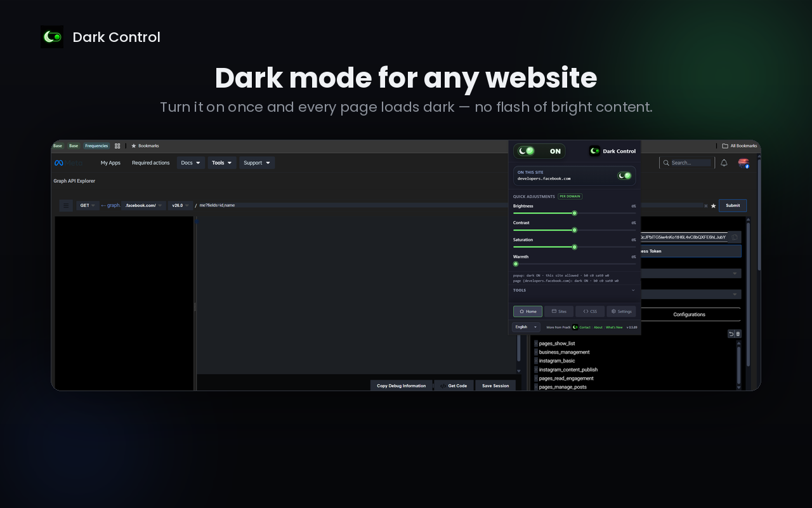The image size is (812, 508).
Task: Click the Get Code button
Action: (x=454, y=385)
